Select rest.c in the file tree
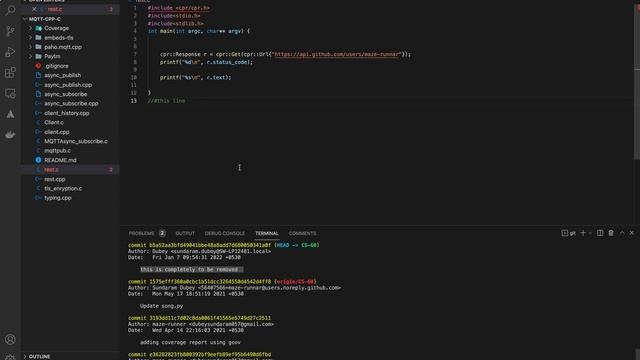 point(51,169)
